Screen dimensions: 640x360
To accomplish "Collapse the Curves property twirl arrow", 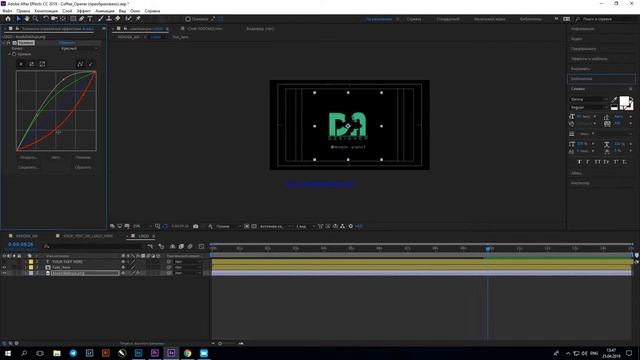I will click(x=10, y=54).
